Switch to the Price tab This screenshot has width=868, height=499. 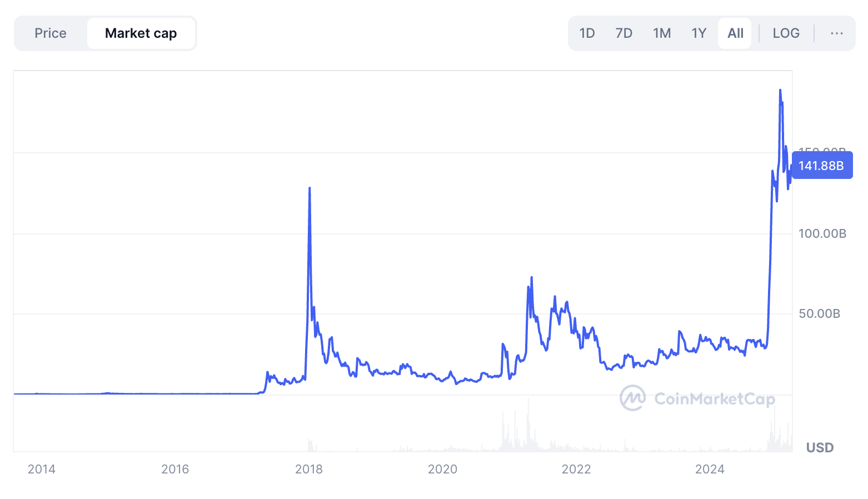tap(51, 33)
